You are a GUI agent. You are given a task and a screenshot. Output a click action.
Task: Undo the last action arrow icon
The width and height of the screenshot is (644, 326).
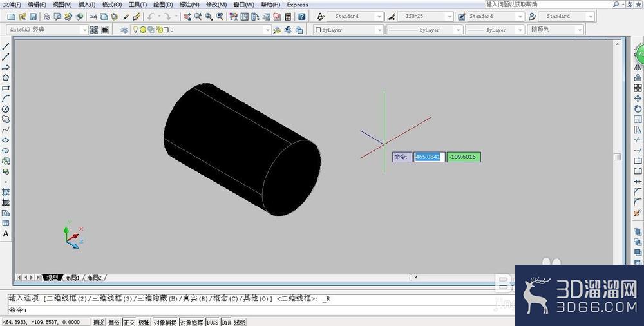coord(151,17)
